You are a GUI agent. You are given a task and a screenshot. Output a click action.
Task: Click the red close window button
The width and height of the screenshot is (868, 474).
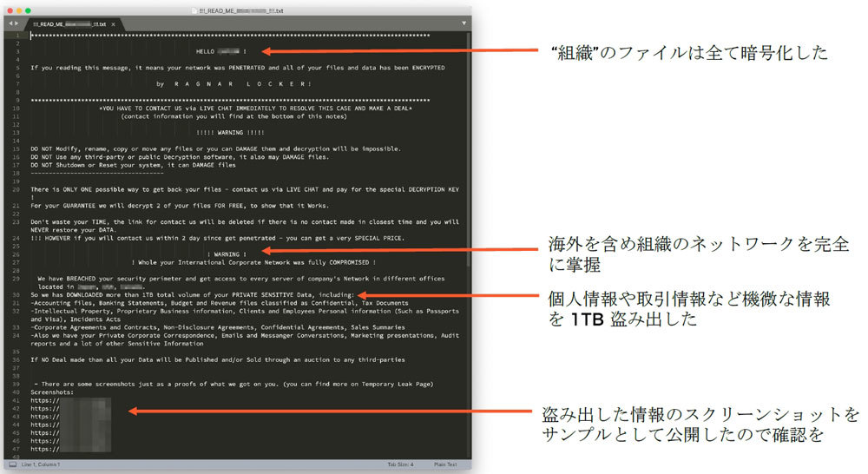tap(10, 10)
